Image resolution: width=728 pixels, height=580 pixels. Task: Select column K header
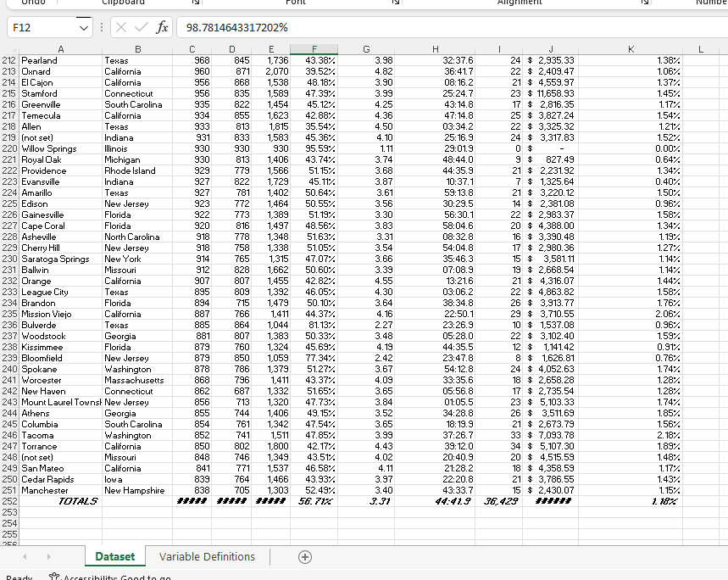tap(631, 49)
